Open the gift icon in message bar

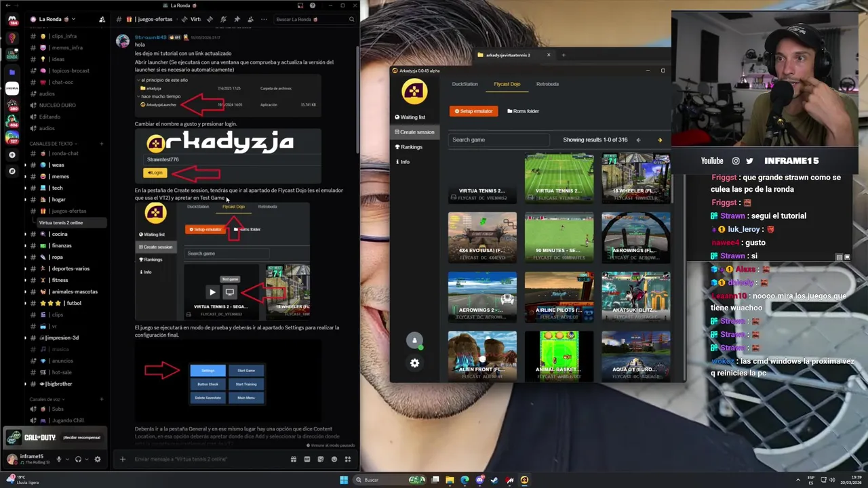pyautogui.click(x=294, y=459)
